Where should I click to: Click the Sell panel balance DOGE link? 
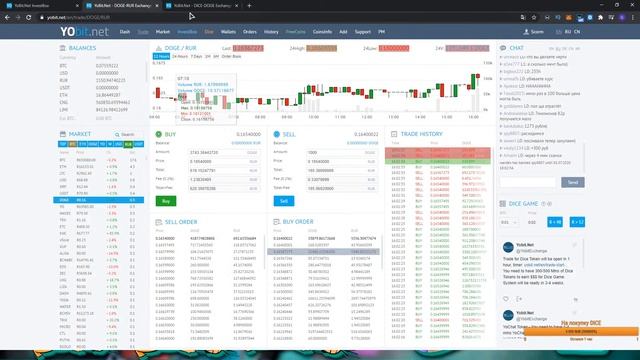coord(362,143)
